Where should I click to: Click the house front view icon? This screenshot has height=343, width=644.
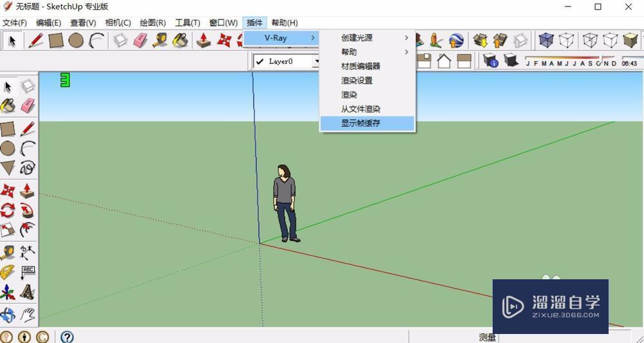(444, 60)
